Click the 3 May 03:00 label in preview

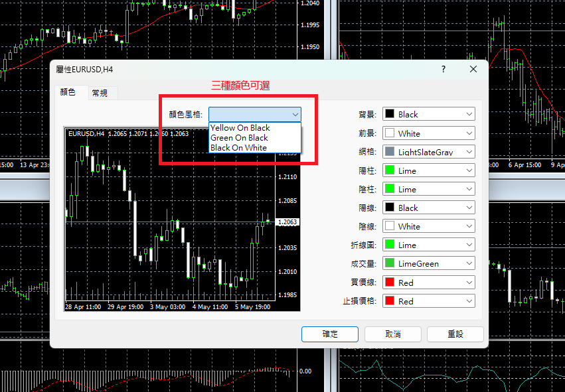167,307
